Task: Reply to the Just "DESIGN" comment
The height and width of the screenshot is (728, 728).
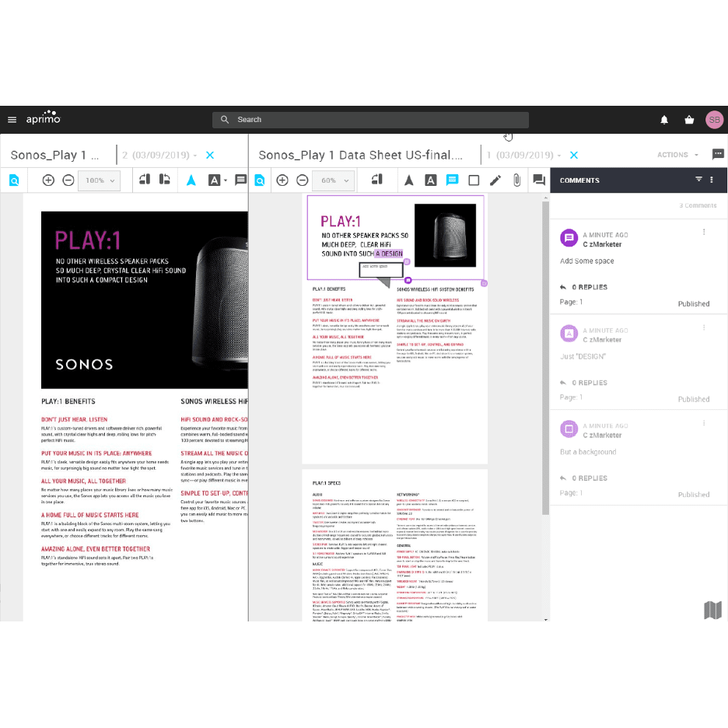Action: click(583, 383)
